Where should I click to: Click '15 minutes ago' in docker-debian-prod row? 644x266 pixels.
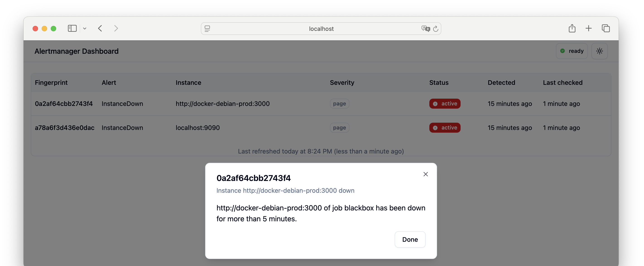click(x=509, y=104)
